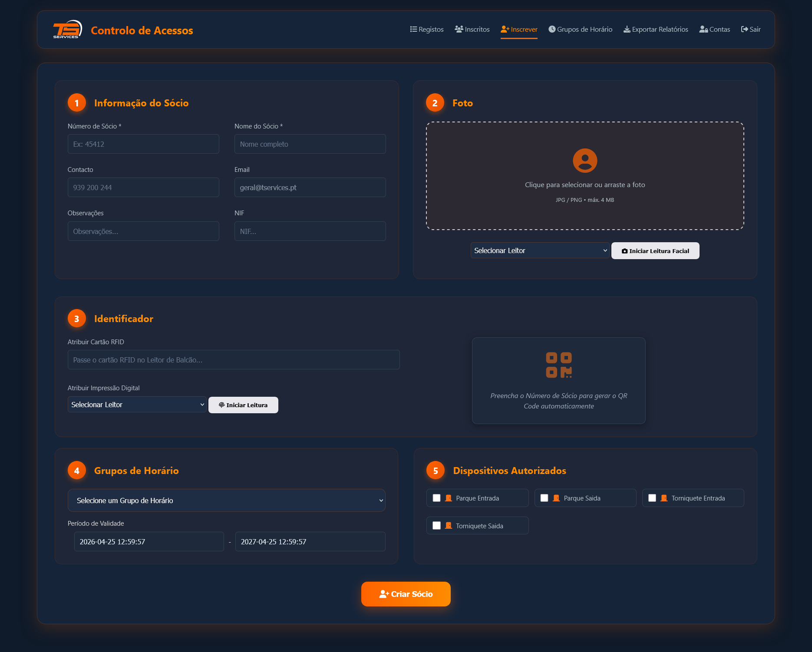Start scan with Iniciar Leitura Facial button
The width and height of the screenshot is (812, 652).
coord(655,251)
